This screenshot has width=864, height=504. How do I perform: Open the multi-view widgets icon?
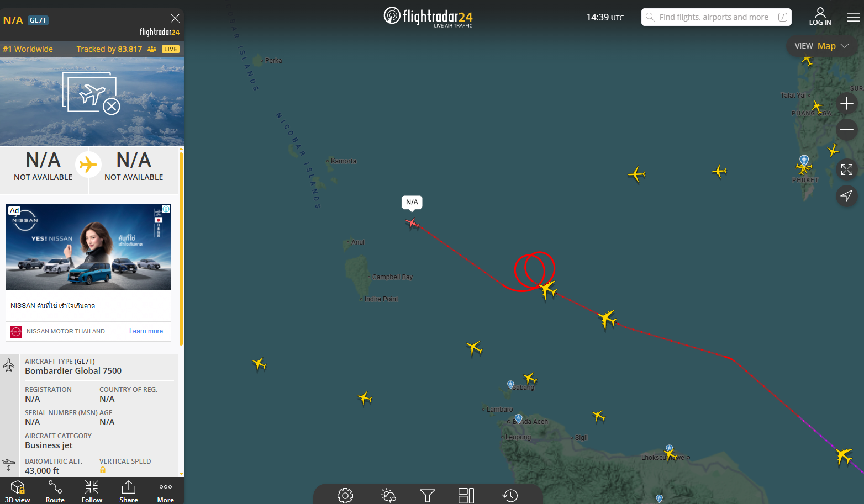point(466,495)
